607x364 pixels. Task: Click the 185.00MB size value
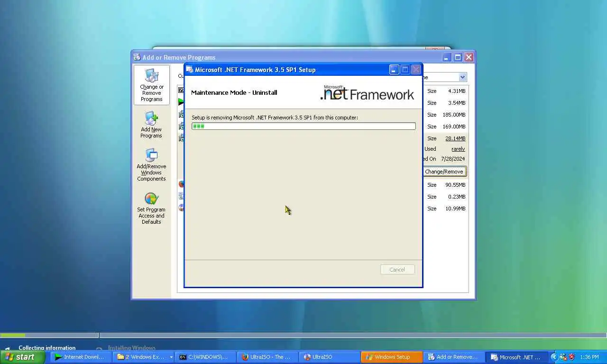tap(454, 115)
